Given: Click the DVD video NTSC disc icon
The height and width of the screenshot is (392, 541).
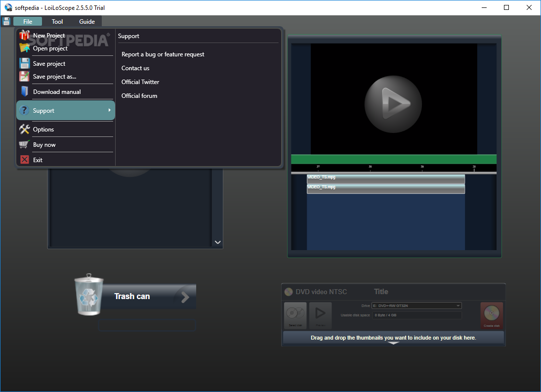Looking at the screenshot, I should [289, 292].
